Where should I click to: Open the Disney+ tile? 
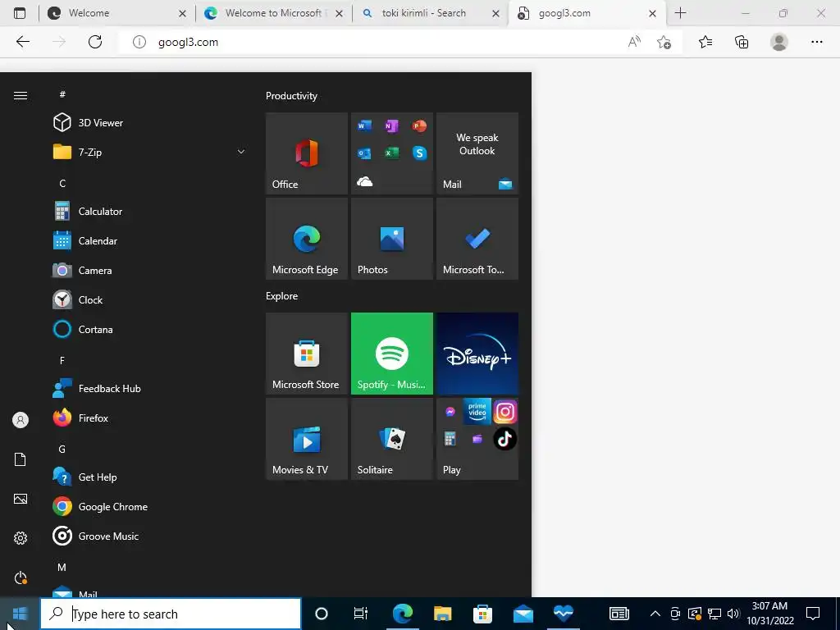pos(477,354)
